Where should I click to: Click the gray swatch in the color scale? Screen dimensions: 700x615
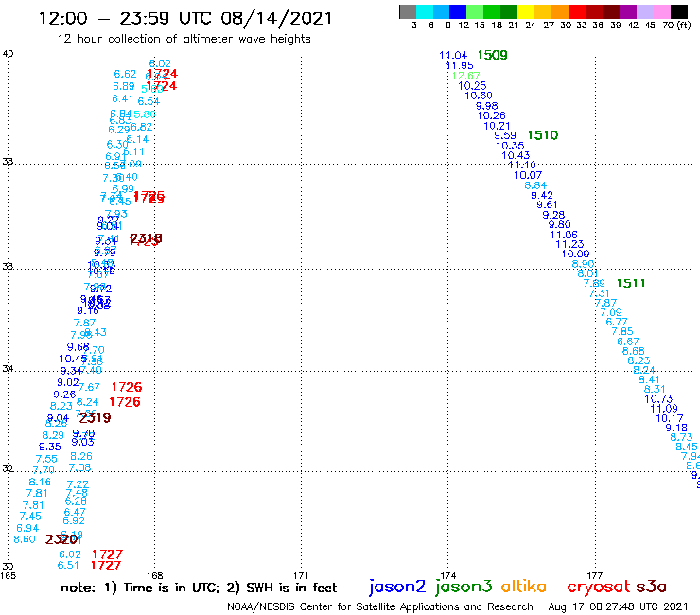pos(408,11)
